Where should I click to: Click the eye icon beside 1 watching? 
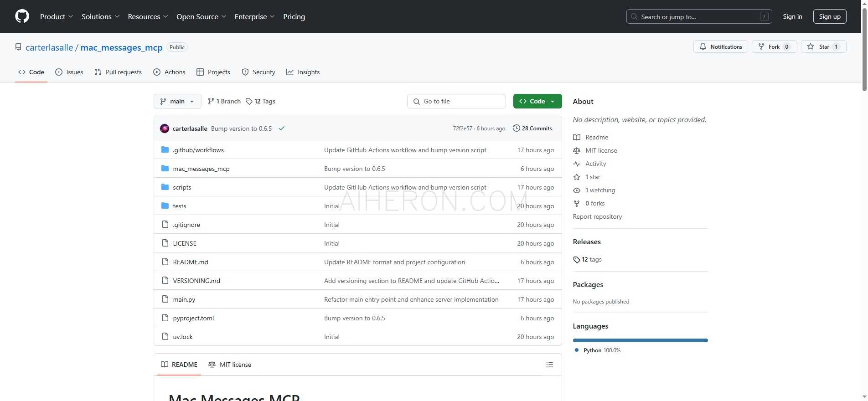(x=577, y=190)
